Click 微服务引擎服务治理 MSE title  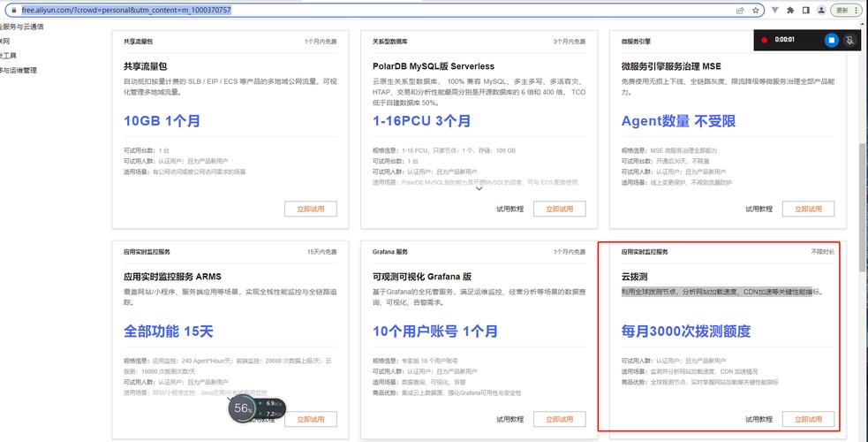(671, 66)
